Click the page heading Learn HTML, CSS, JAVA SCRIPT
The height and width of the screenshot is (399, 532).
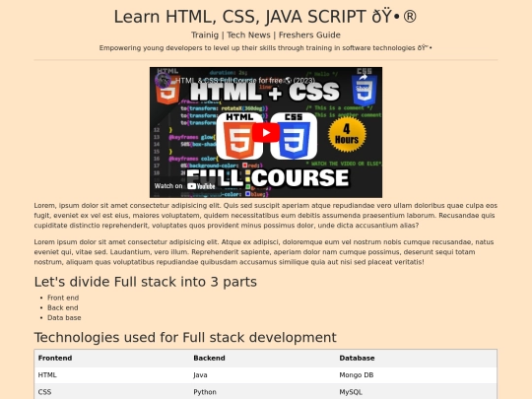point(265,17)
